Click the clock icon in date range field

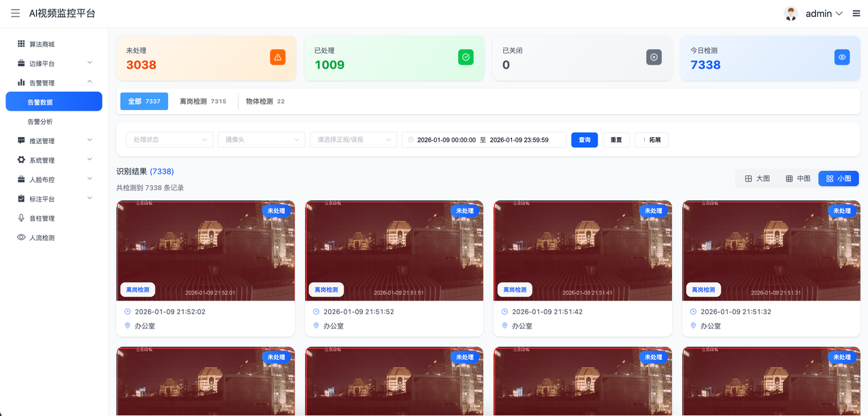coord(410,140)
